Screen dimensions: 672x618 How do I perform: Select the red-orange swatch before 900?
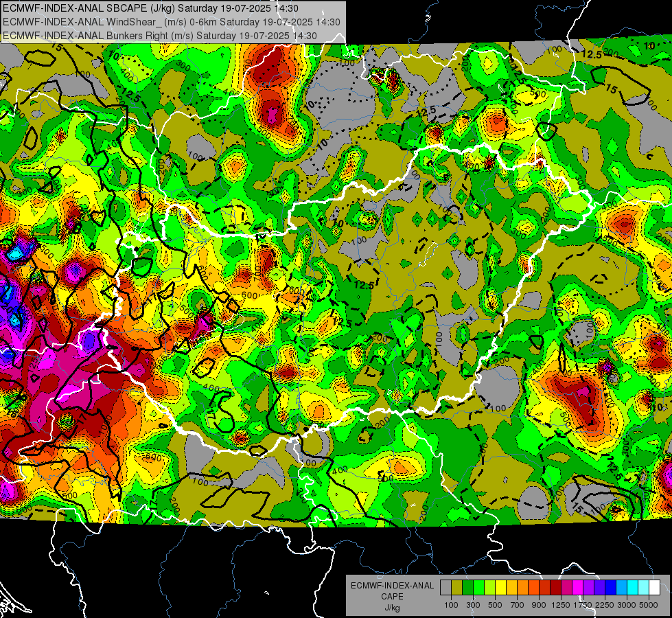pyautogui.click(x=533, y=587)
